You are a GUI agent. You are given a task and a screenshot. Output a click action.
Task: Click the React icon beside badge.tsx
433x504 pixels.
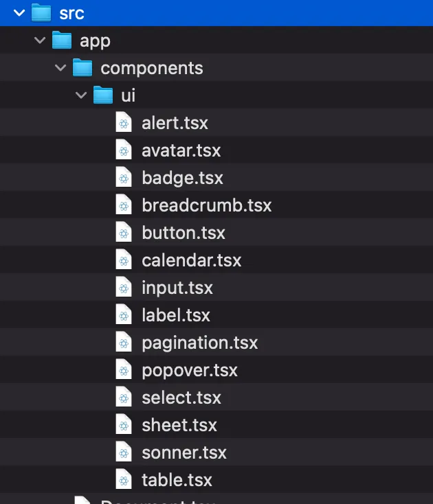pyautogui.click(x=124, y=179)
